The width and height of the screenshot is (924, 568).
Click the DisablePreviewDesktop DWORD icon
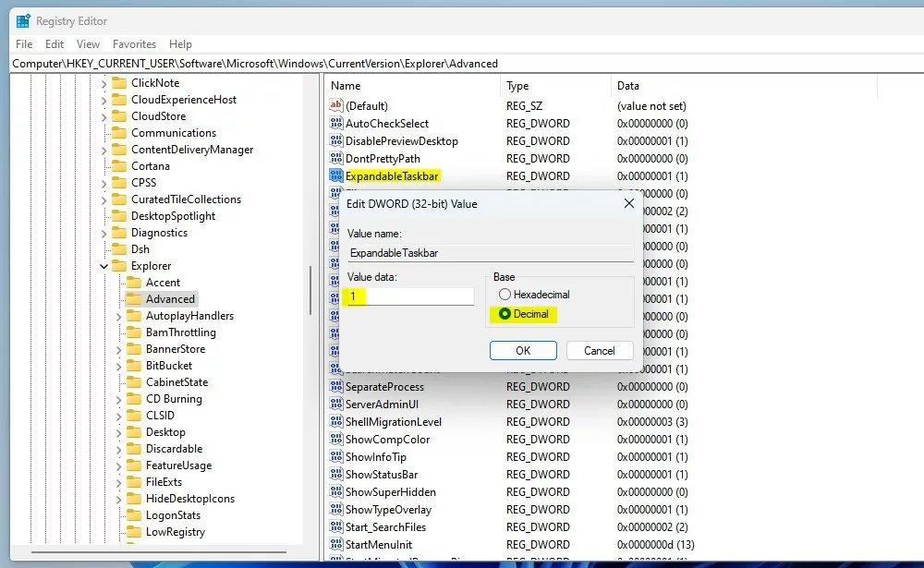tap(336, 140)
